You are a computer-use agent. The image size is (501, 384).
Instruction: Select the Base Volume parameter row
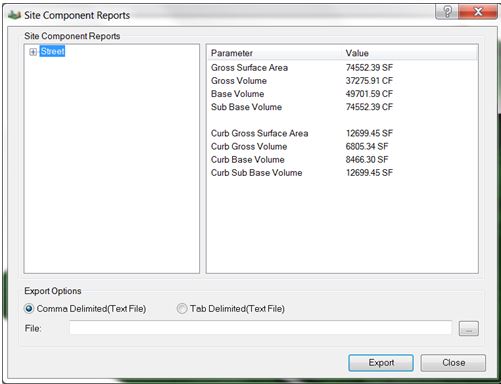point(342,94)
